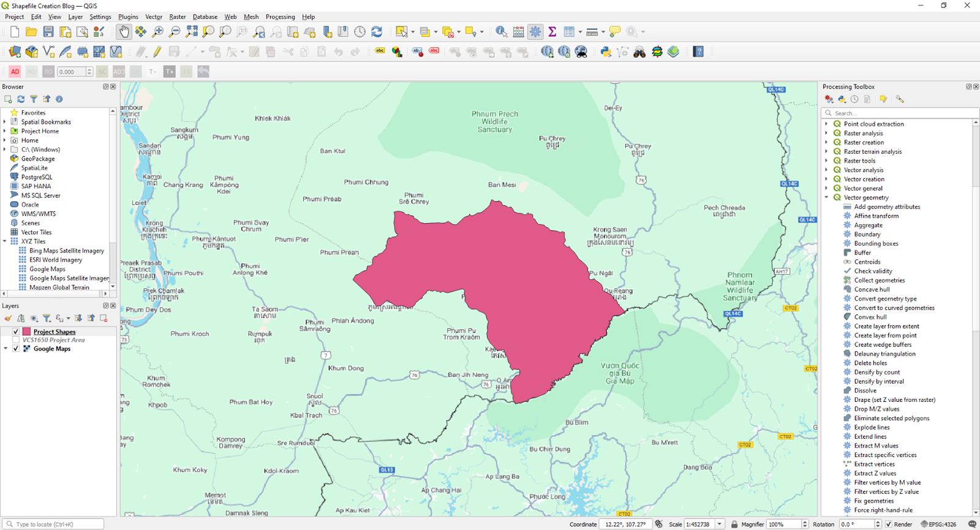
Task: Select the Dissolve algorithm
Action: coord(865,390)
